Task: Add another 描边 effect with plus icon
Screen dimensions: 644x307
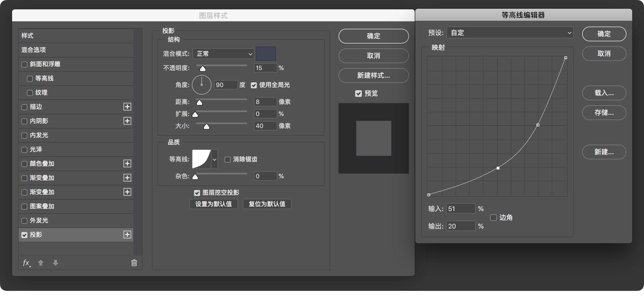Action: pyautogui.click(x=127, y=107)
